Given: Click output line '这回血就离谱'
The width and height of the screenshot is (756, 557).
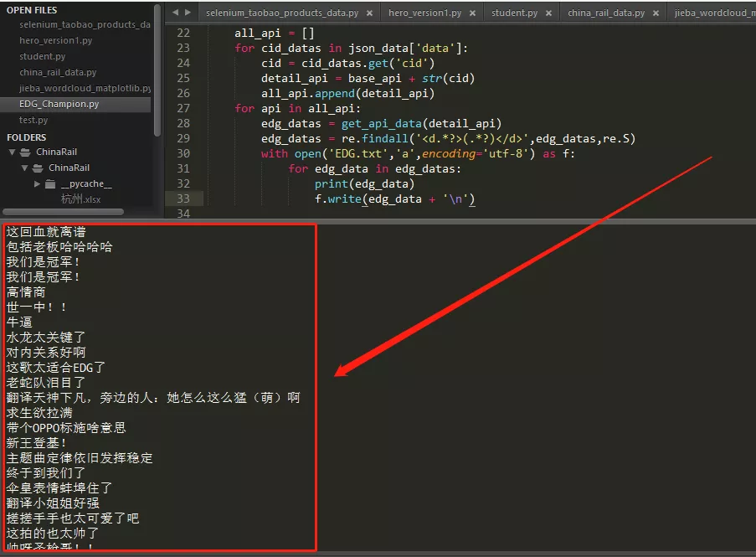Looking at the screenshot, I should 46,232.
